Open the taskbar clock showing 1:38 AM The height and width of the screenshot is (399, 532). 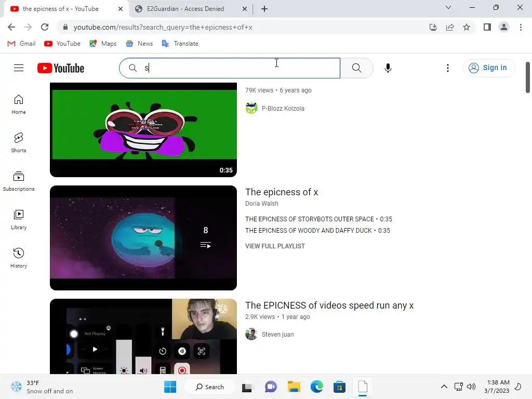coord(497,387)
